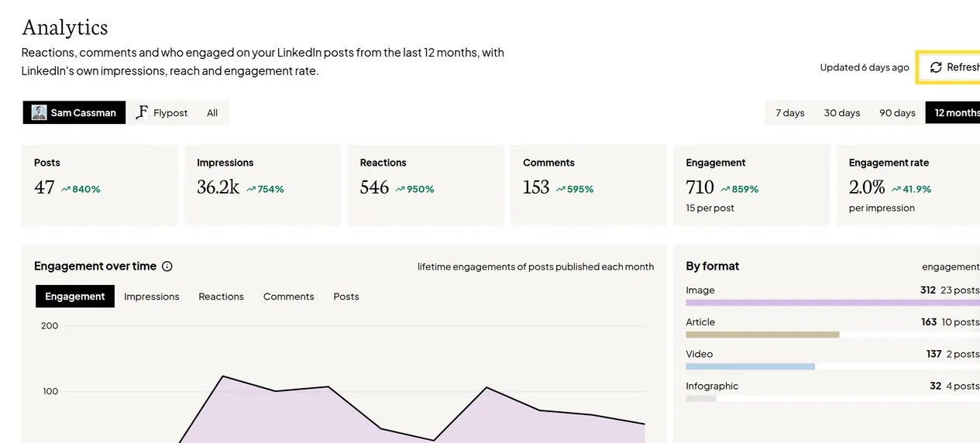Click the 'per impression' text
This screenshot has width=980, height=443.
pyautogui.click(x=882, y=208)
